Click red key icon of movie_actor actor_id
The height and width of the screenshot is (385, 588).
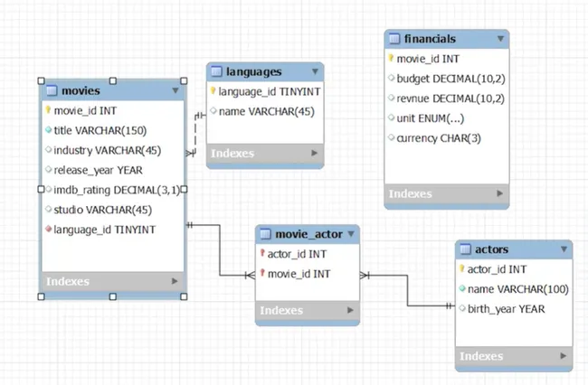262,253
